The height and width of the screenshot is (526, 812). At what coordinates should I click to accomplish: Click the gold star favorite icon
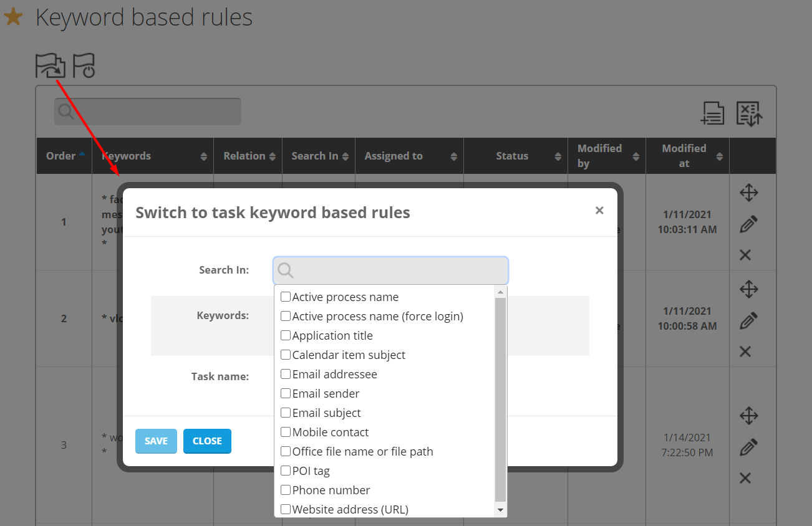click(13, 17)
